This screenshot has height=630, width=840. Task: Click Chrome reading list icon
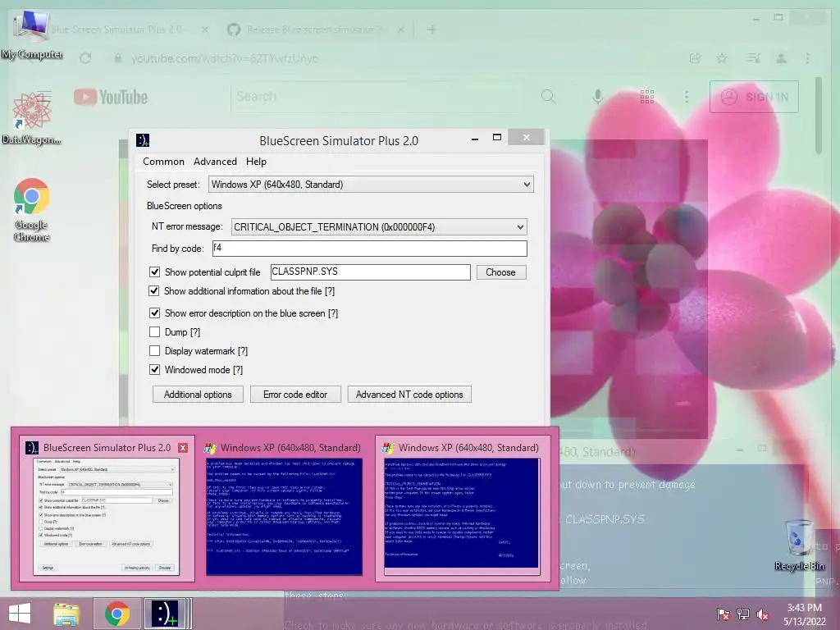click(753, 58)
